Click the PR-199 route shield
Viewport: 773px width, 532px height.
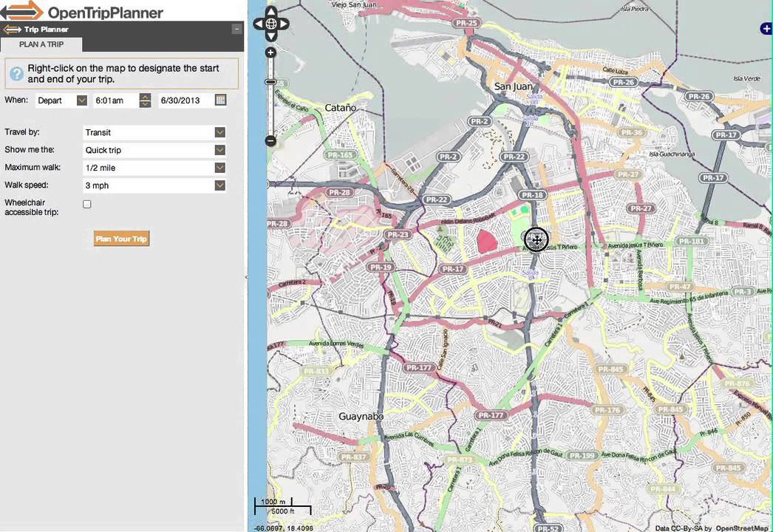tap(582, 456)
